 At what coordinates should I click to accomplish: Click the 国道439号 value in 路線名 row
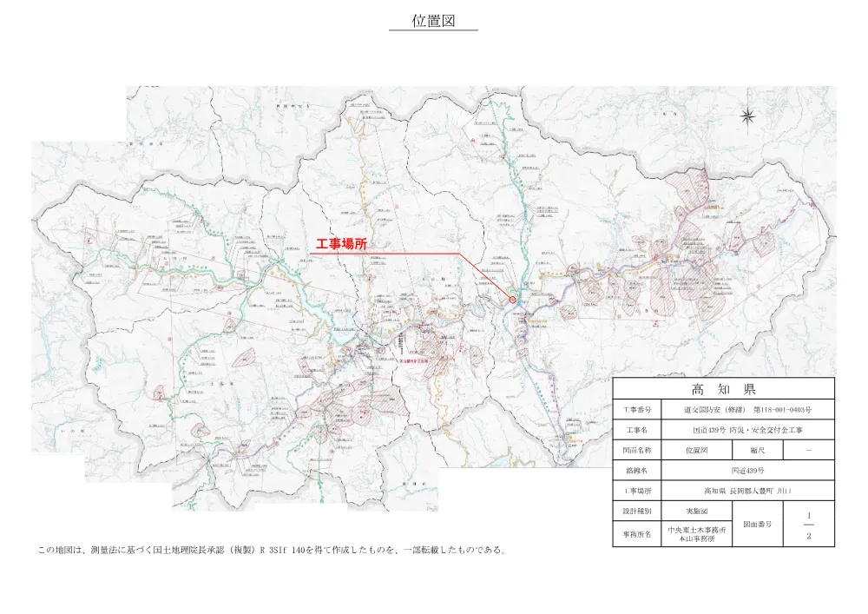[x=748, y=471]
